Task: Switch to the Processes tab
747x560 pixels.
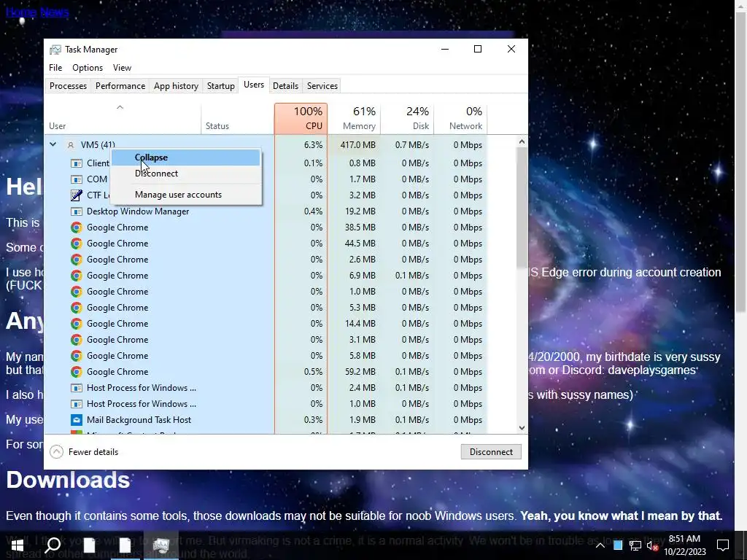Action: [x=68, y=86]
